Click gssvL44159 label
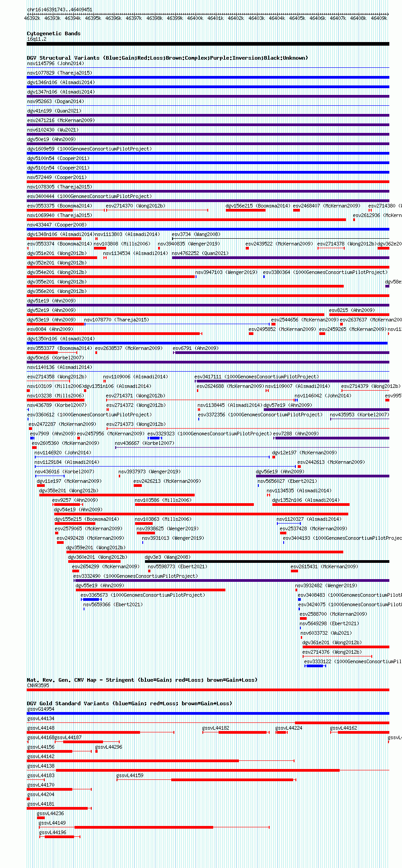 pyautogui.click(x=130, y=775)
